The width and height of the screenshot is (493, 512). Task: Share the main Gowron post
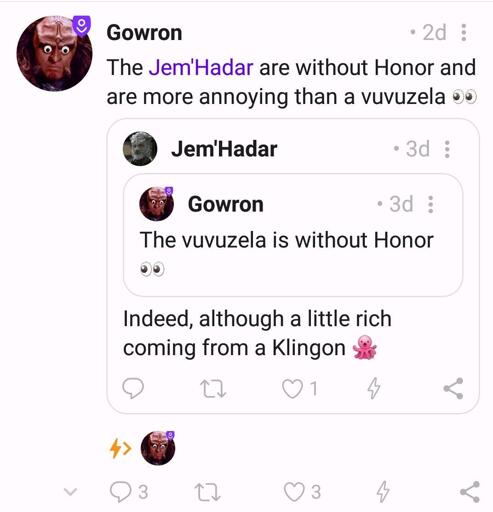(x=469, y=492)
